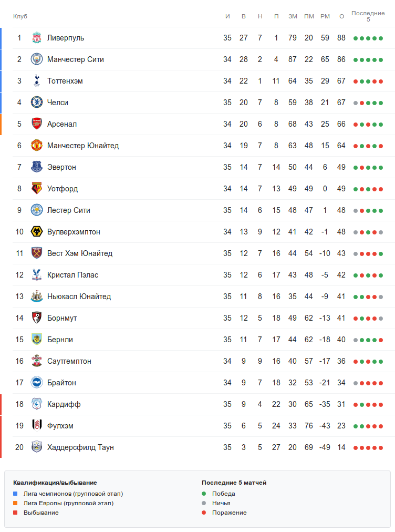Click the Tottenham cockerel crest
The width and height of the screenshot is (395, 532).
(x=36, y=81)
